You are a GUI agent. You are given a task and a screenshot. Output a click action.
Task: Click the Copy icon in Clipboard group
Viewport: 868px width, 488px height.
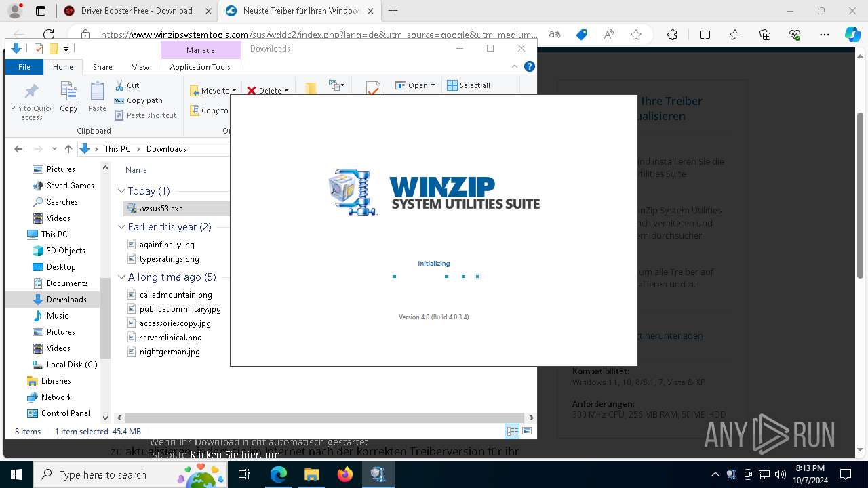tap(68, 96)
